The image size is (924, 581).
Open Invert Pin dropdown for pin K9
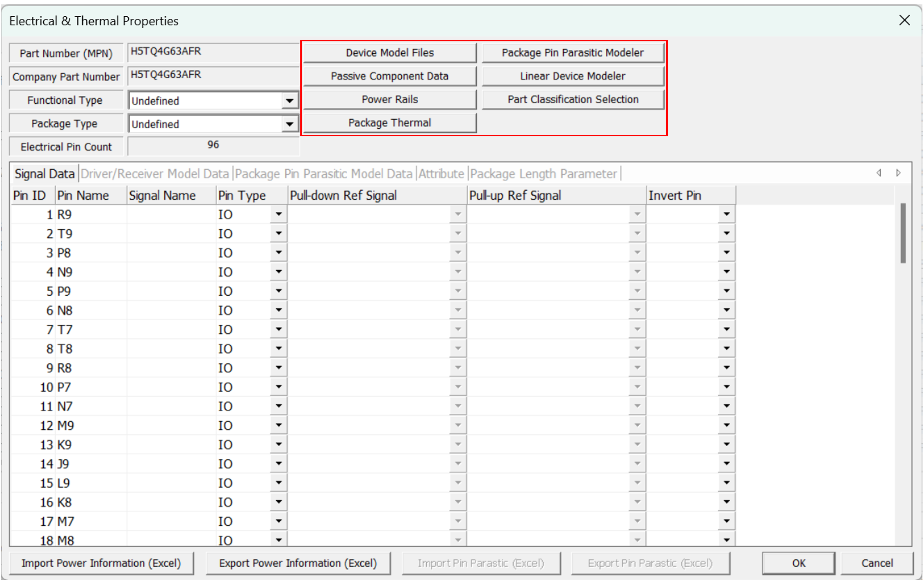coord(726,444)
